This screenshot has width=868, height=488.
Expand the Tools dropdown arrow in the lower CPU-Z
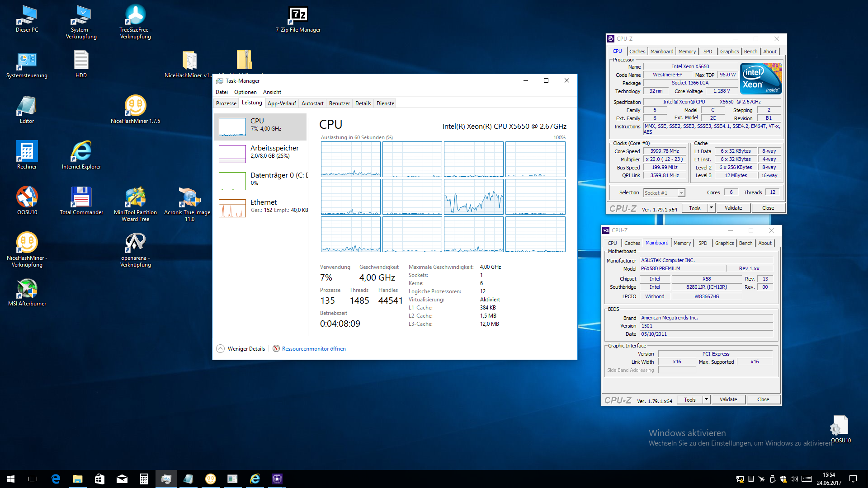[x=706, y=399]
